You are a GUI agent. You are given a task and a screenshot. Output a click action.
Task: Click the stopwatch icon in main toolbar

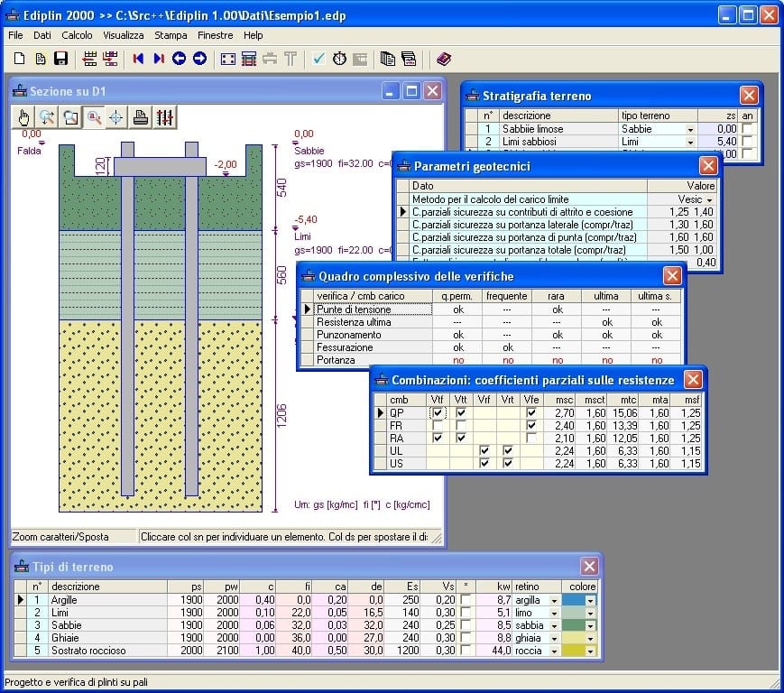pos(339,60)
